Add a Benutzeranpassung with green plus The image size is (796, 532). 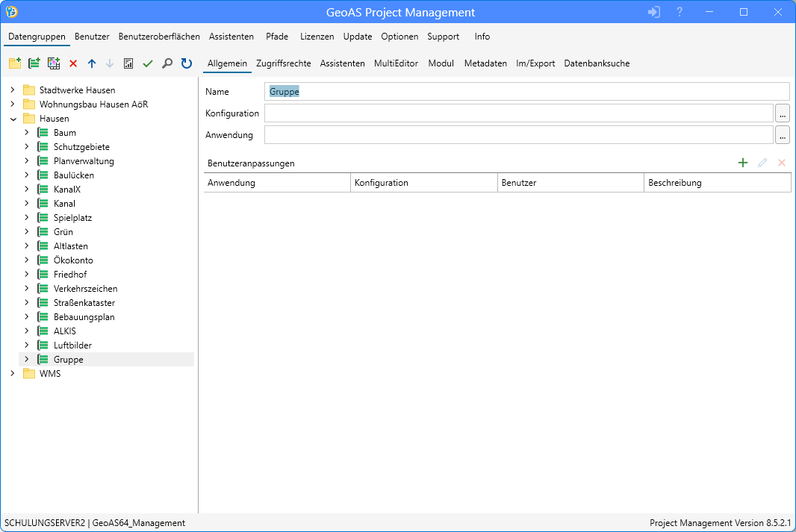[x=742, y=163]
